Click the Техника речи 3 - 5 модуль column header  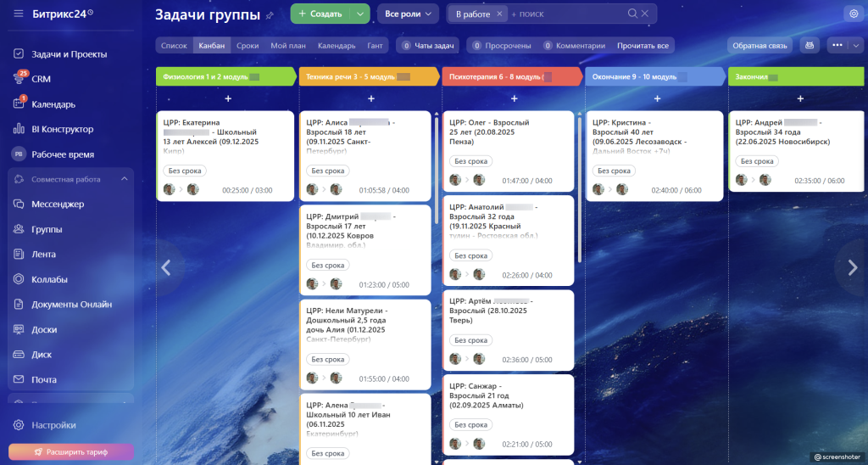pyautogui.click(x=370, y=76)
